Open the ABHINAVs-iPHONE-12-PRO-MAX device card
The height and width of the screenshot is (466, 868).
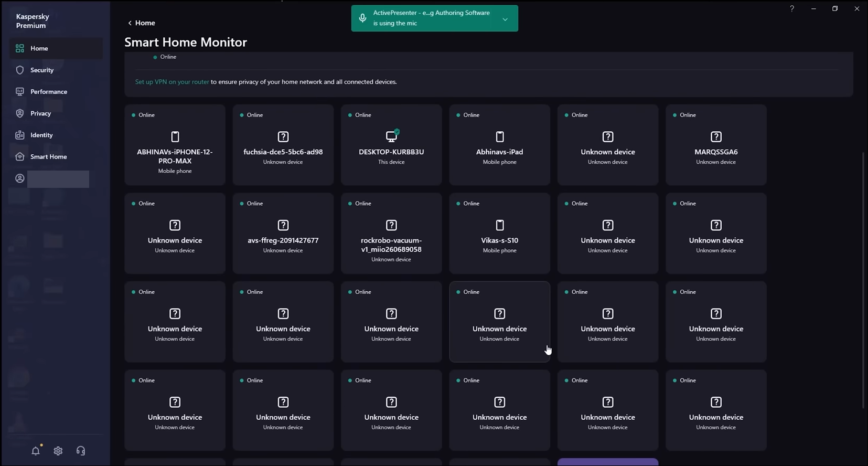(x=175, y=145)
